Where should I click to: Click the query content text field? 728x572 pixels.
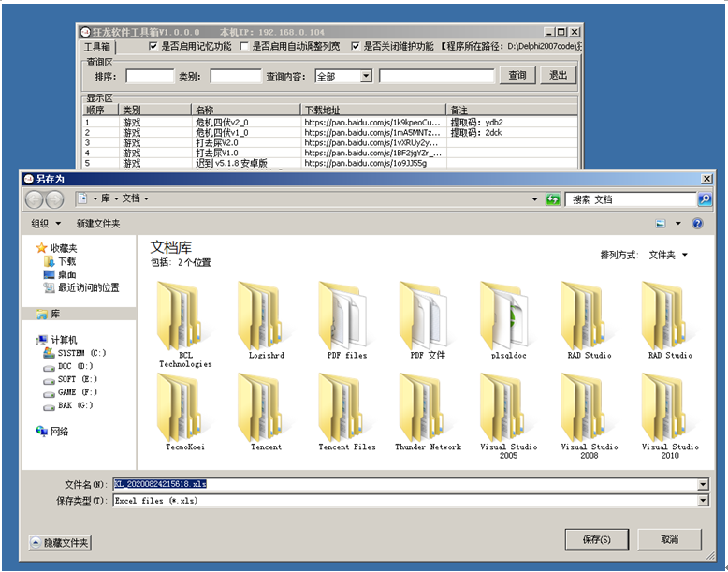pos(436,76)
